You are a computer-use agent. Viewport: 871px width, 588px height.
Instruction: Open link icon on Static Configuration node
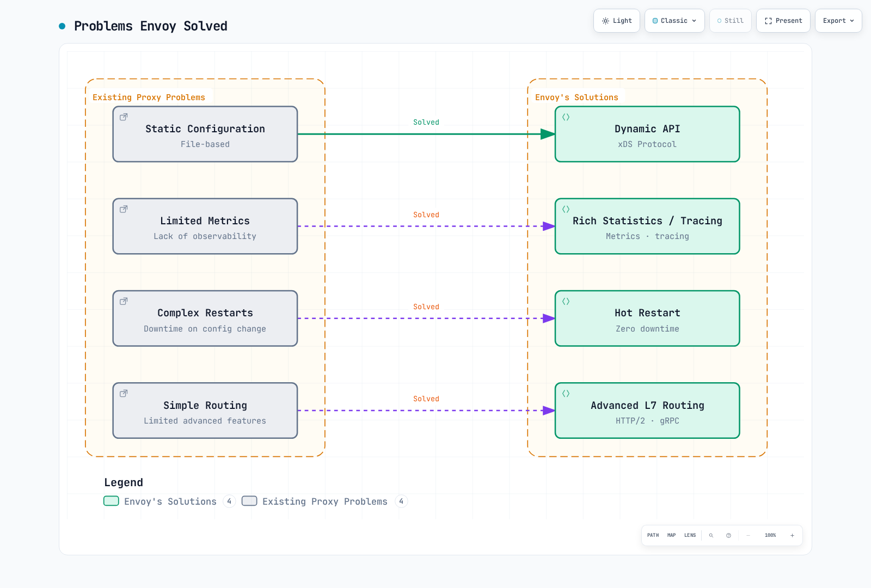(124, 117)
